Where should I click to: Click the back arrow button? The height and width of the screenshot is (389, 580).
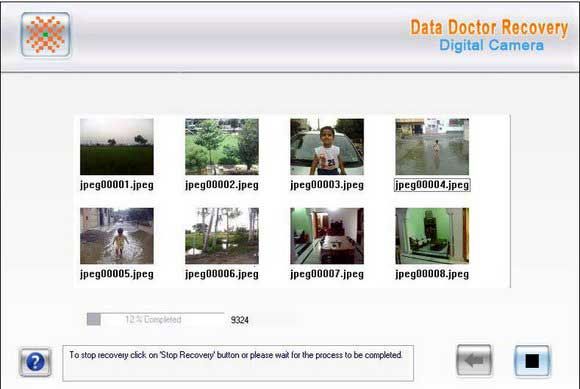click(474, 360)
